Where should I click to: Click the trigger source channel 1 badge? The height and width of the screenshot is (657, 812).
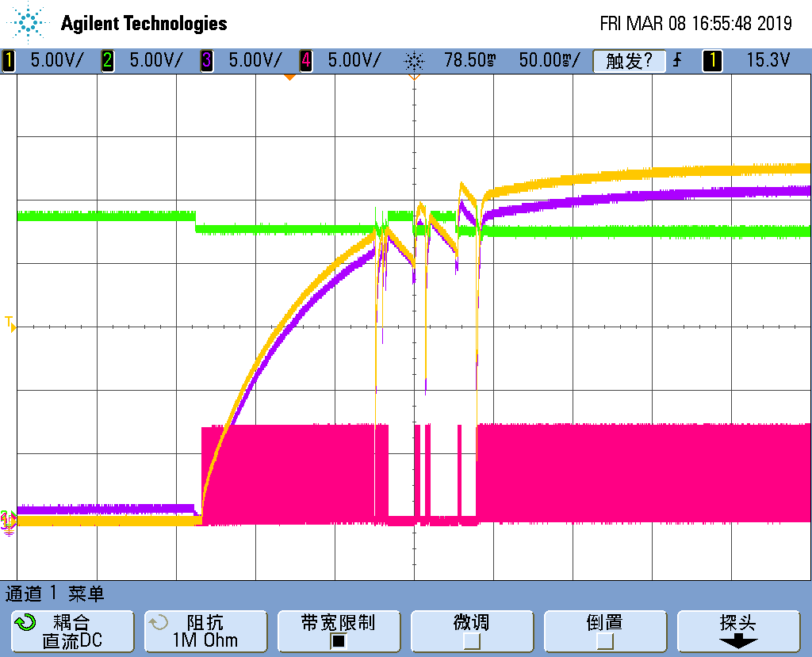point(712,60)
